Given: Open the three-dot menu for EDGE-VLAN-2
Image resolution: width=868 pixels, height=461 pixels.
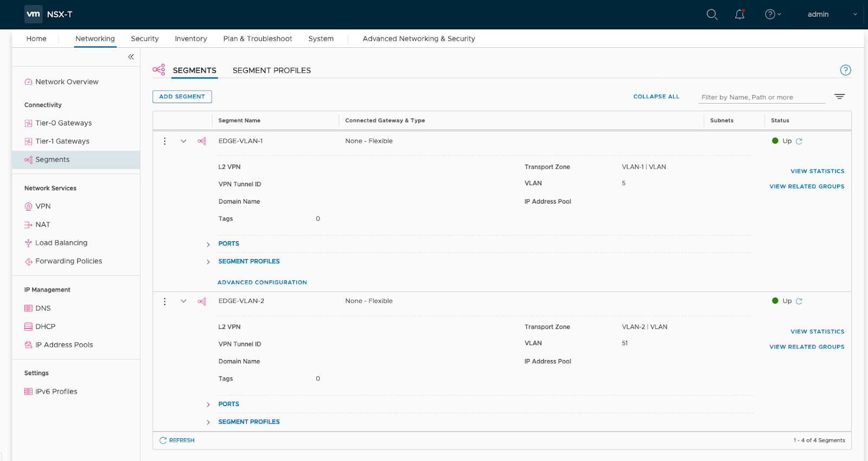Looking at the screenshot, I should (x=165, y=301).
